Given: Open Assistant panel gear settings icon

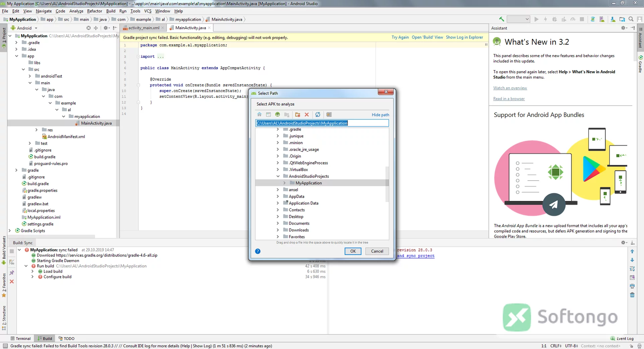Looking at the screenshot, I should click(x=624, y=28).
